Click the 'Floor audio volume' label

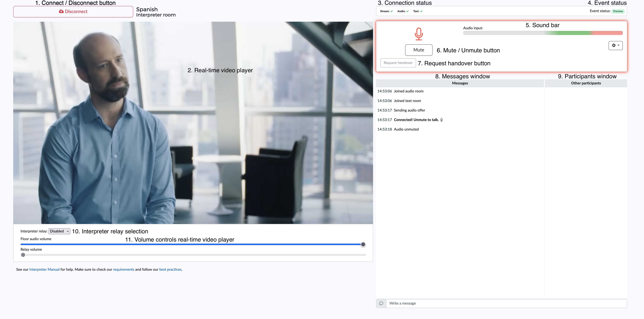point(36,239)
